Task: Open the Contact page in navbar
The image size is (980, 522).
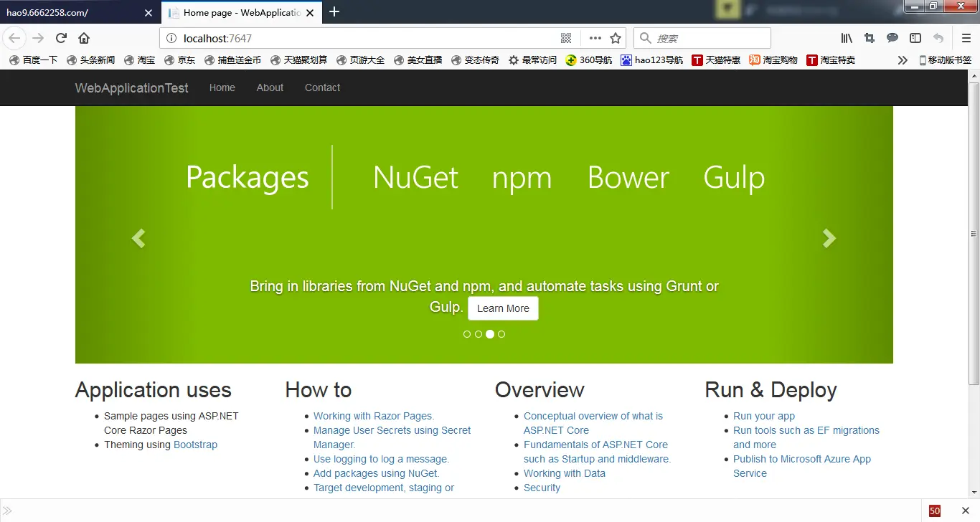Action: (322, 87)
